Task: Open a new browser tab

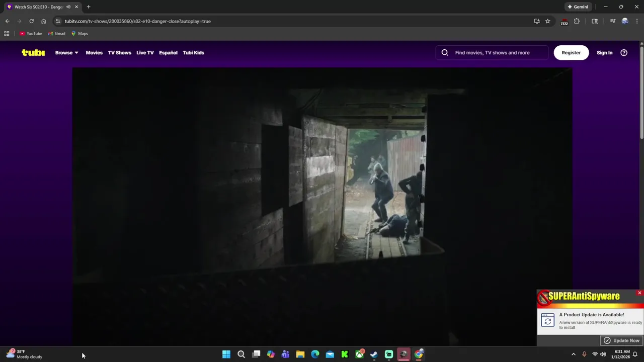Action: 89,7
